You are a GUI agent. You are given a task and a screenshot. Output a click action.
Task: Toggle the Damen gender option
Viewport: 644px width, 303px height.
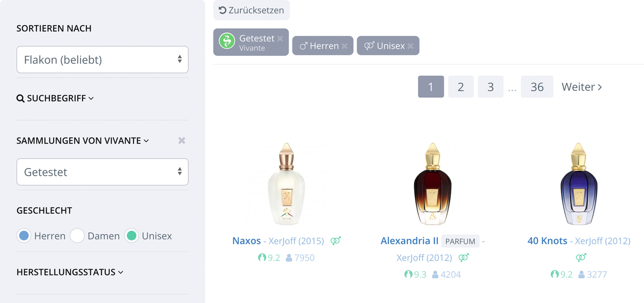click(x=77, y=236)
